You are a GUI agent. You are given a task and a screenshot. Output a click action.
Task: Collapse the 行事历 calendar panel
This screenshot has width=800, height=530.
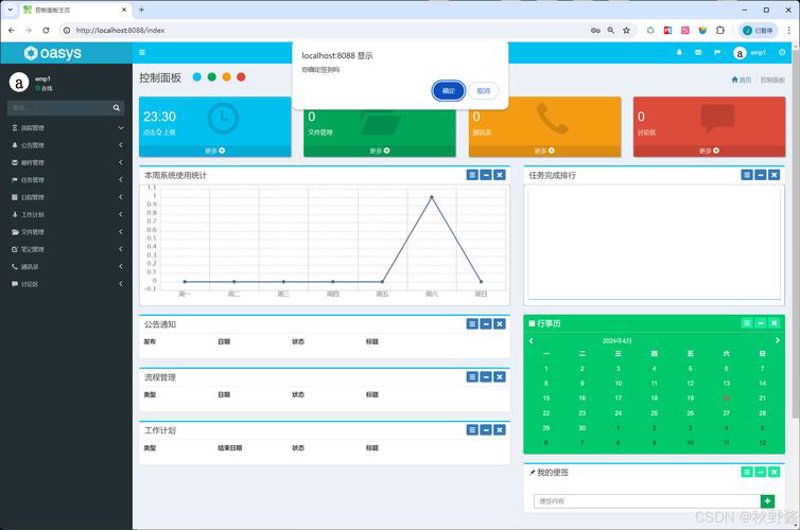761,323
